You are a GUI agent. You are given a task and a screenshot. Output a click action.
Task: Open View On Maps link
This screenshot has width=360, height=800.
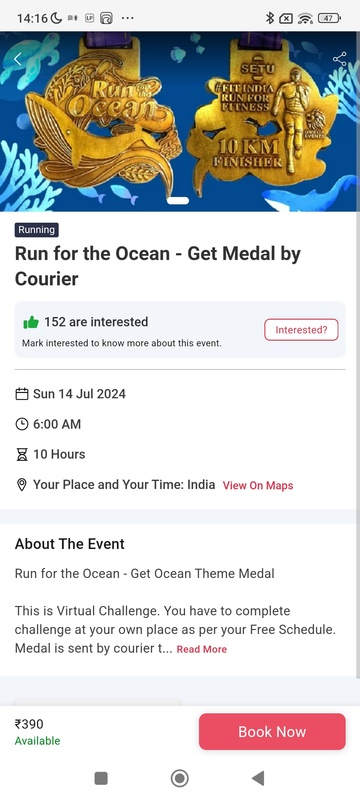pyautogui.click(x=258, y=485)
